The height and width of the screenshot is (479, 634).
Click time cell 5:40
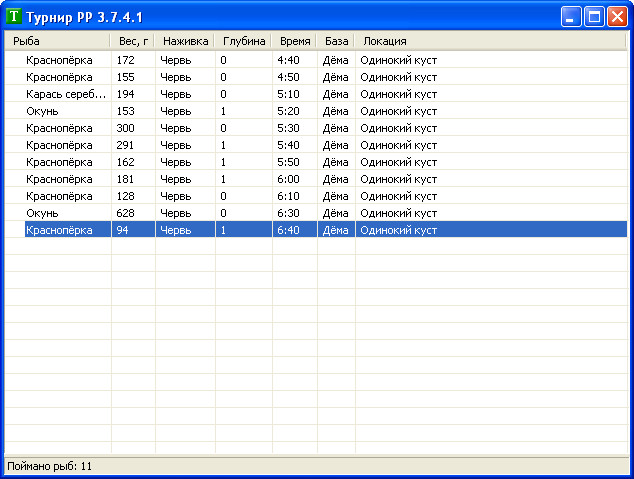(288, 145)
